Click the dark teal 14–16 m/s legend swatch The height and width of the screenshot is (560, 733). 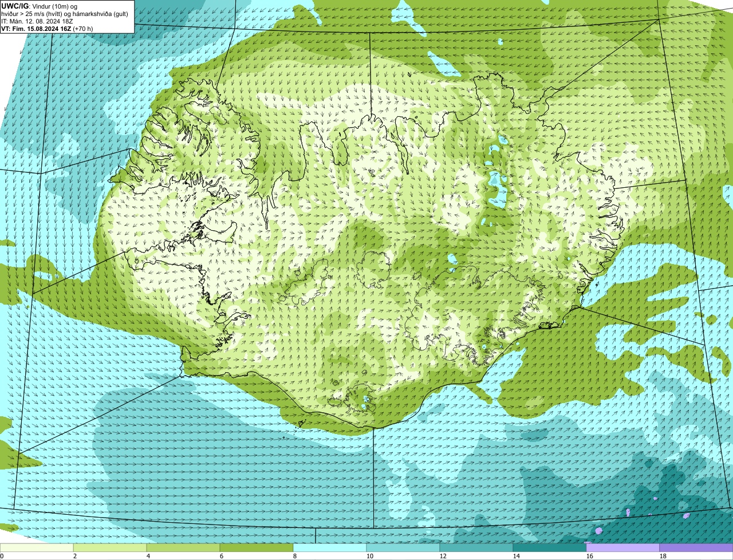click(550, 548)
